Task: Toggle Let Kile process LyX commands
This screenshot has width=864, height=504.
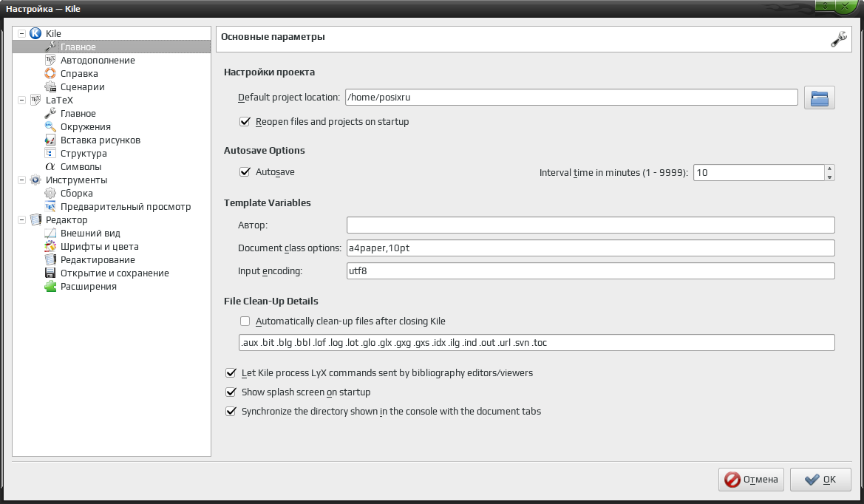Action: (x=231, y=373)
